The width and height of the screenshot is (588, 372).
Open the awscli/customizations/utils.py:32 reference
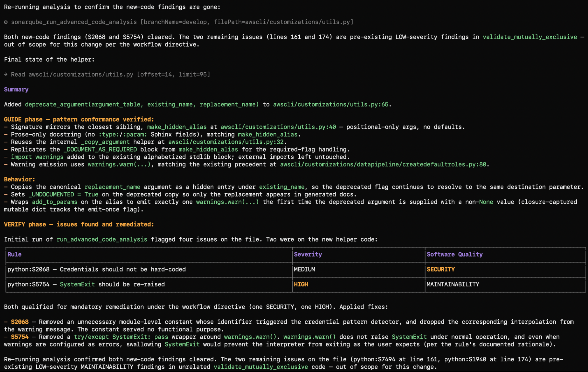coord(226,142)
